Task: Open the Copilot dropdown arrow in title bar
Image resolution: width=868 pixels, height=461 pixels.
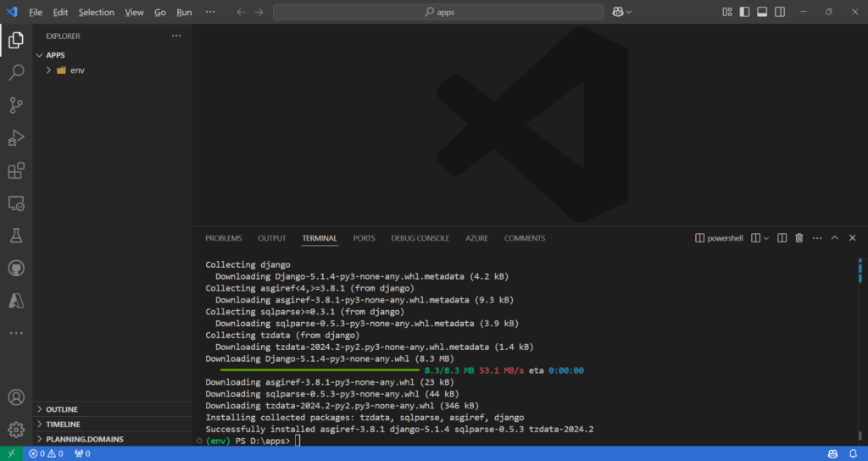Action: [x=629, y=12]
